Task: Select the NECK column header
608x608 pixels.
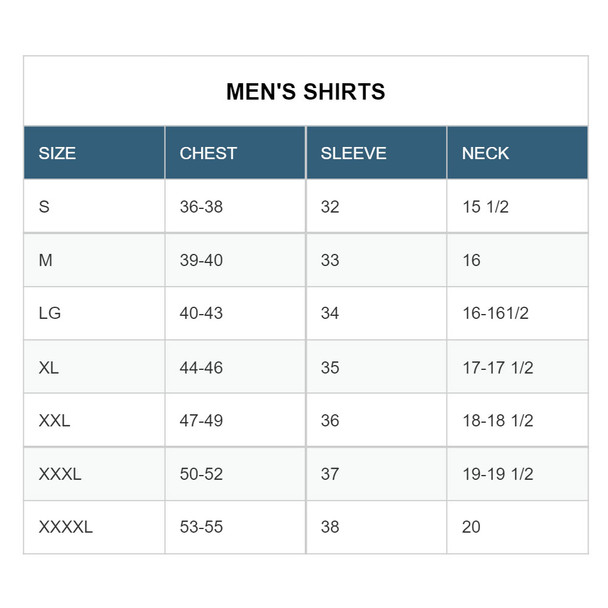Action: coord(485,153)
